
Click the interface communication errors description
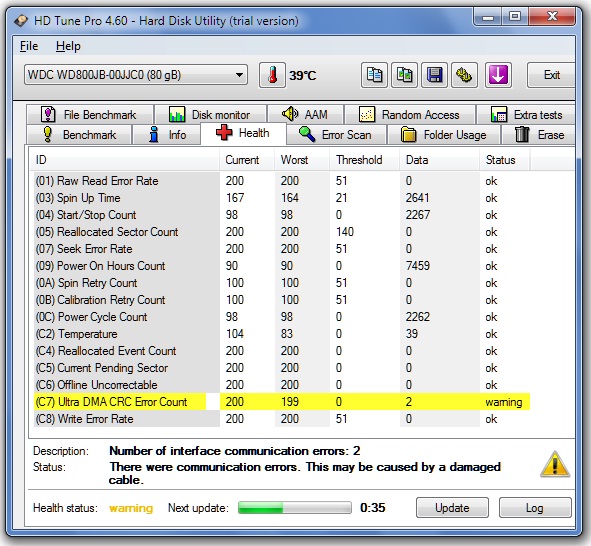pos(234,451)
